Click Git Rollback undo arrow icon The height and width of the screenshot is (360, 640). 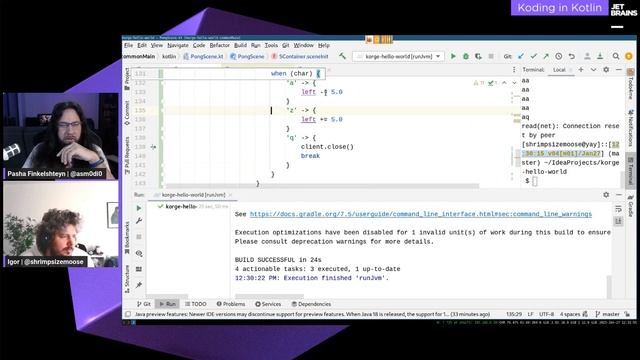[571, 56]
